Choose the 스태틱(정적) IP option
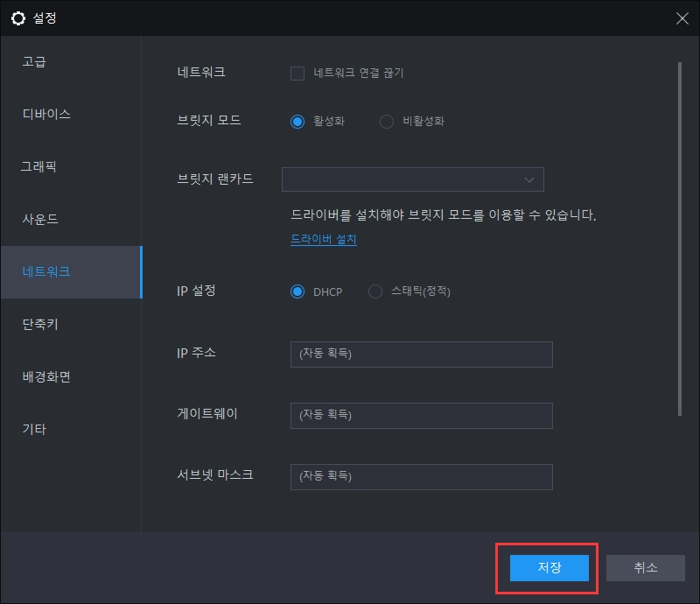This screenshot has height=604, width=700. coord(377,291)
